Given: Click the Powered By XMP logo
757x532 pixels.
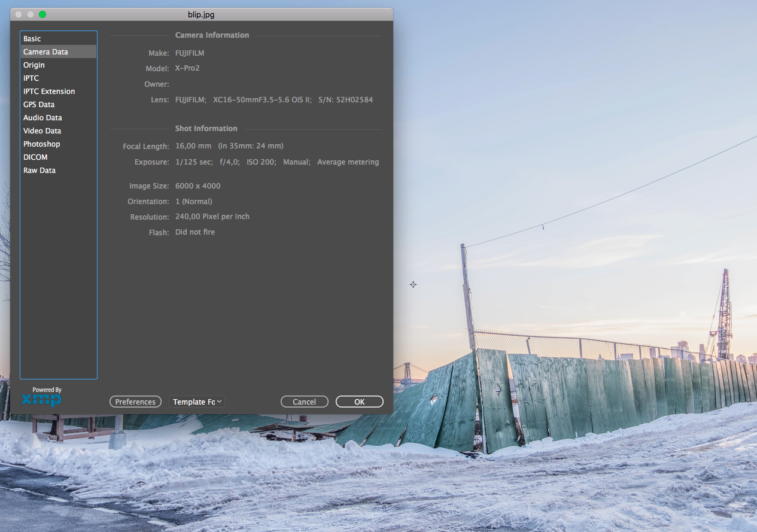Looking at the screenshot, I should click(x=41, y=396).
